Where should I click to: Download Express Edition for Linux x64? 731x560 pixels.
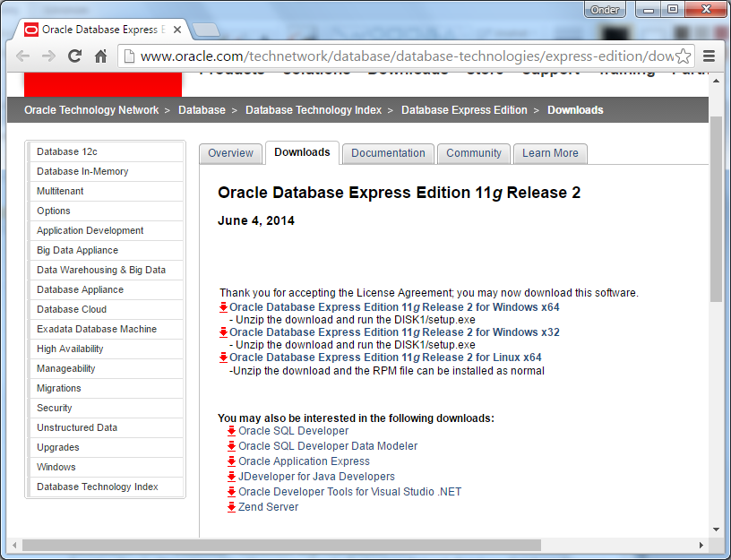(385, 358)
